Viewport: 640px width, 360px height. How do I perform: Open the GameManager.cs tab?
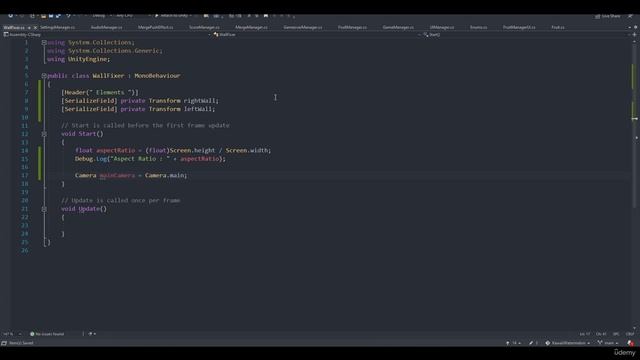coord(398,27)
